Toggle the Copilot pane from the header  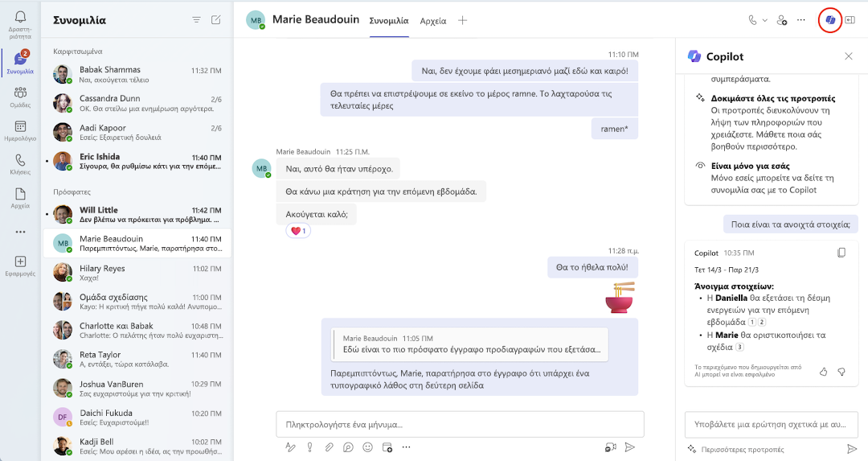(829, 20)
